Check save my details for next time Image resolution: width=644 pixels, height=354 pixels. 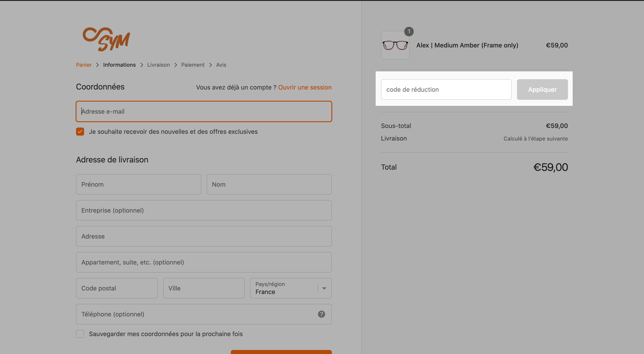[80, 334]
